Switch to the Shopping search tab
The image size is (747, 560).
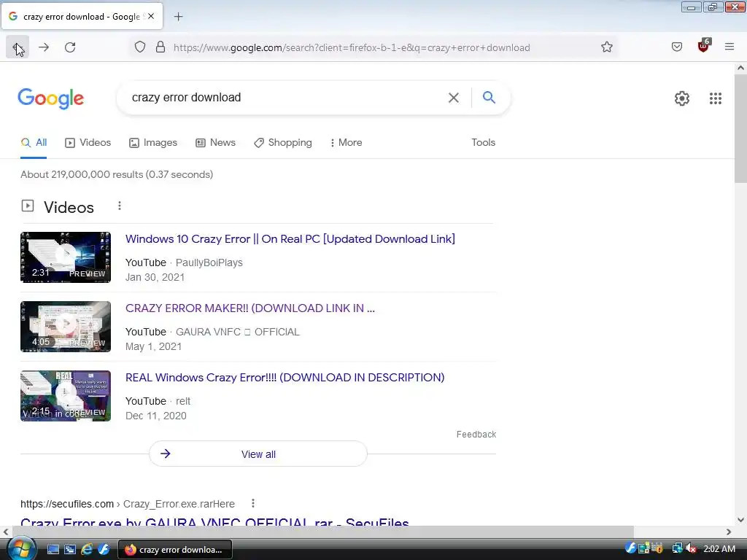tap(283, 142)
